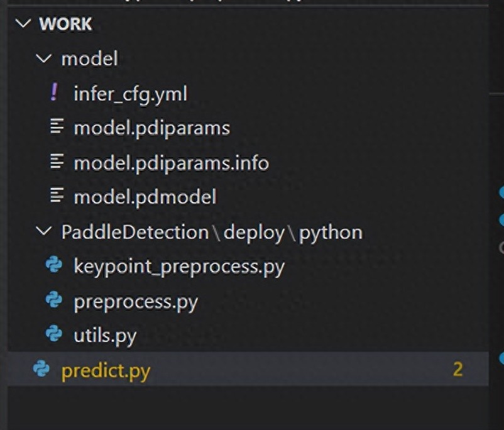Click the YAML icon beside infer_cfg.yml
This screenshot has width=504, height=430.
point(54,94)
